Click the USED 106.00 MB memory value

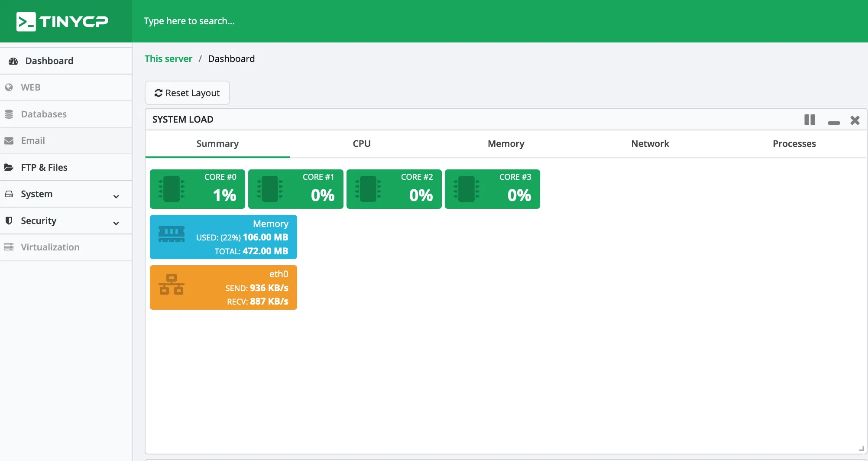(266, 237)
